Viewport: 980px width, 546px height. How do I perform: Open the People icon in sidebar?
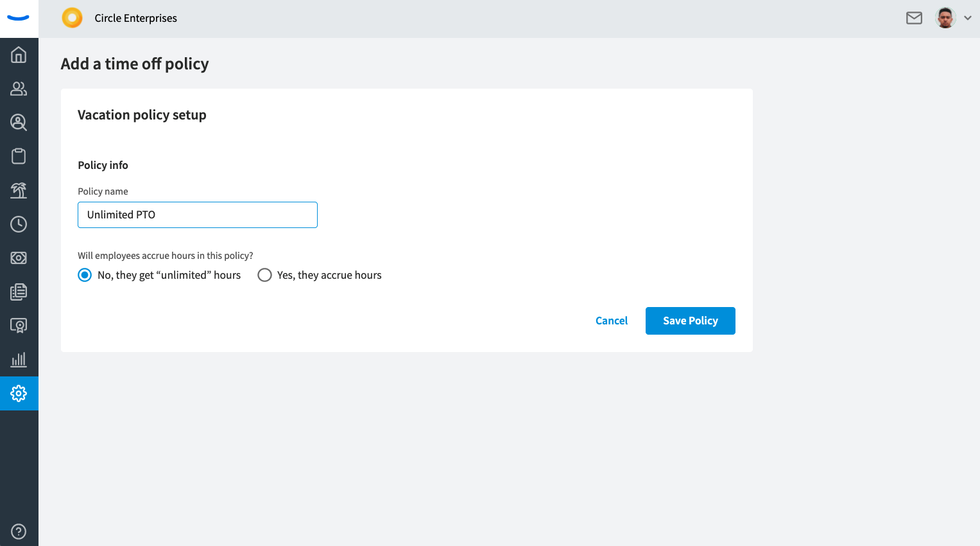click(19, 89)
